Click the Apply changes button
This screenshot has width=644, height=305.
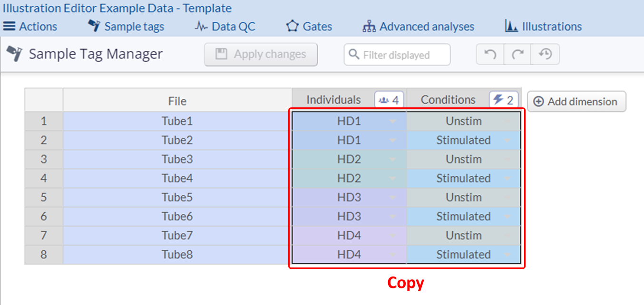coord(261,55)
